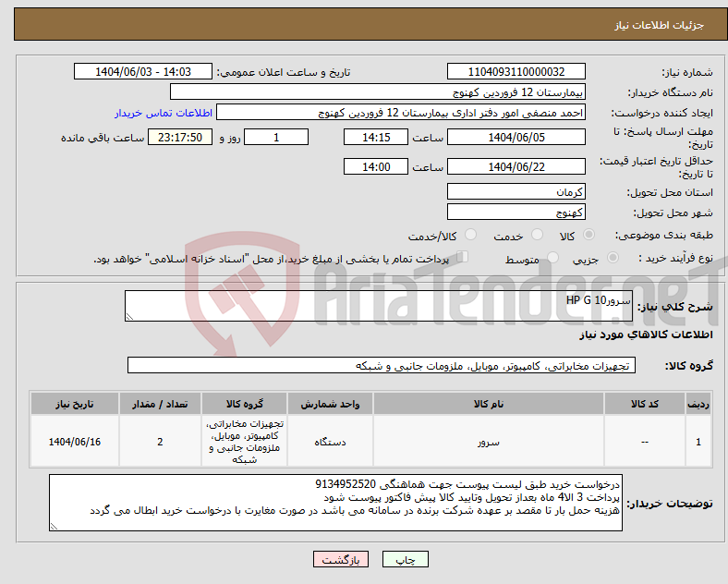Click the deadline time field 14:15
The image size is (728, 584).
click(x=376, y=138)
